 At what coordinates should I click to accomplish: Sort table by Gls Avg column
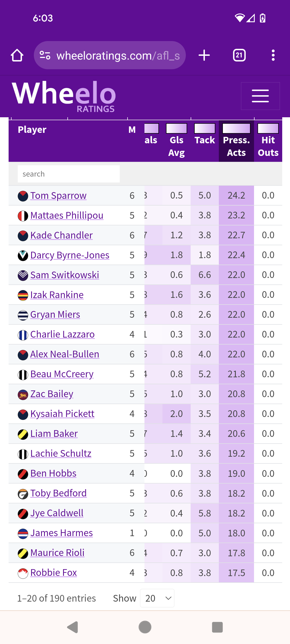coord(176,146)
